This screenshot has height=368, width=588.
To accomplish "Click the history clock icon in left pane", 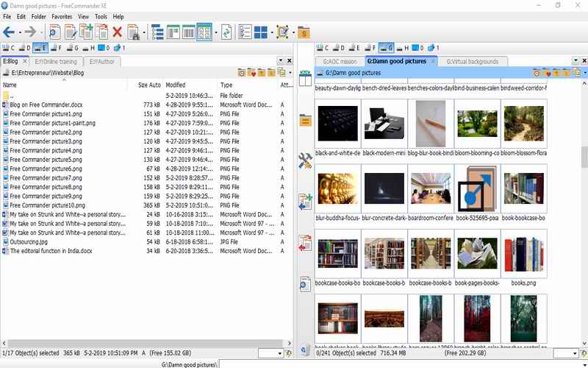I will click(x=242, y=73).
